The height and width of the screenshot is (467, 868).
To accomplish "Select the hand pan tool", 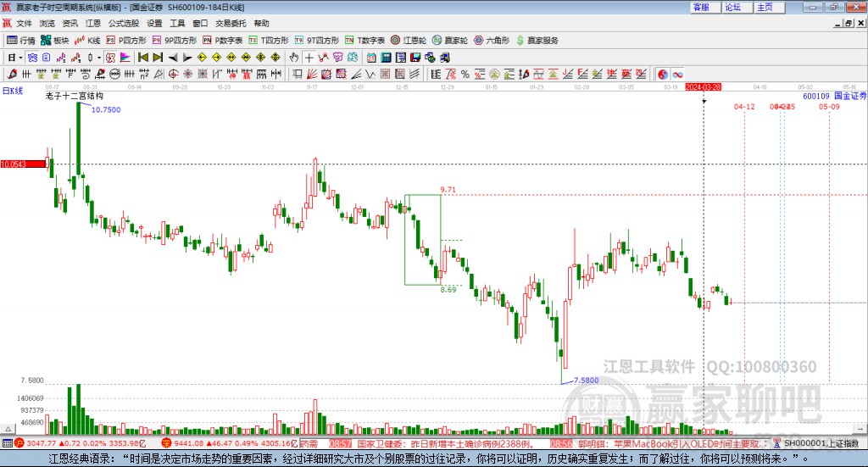I will tap(294, 57).
